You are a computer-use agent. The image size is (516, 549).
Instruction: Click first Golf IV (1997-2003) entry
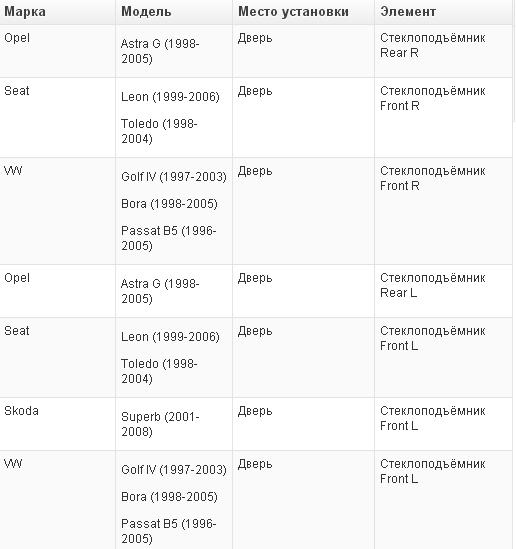click(174, 176)
